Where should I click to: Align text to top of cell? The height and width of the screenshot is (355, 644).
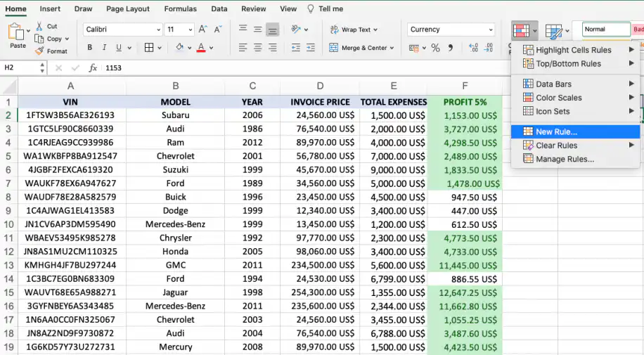(x=243, y=29)
